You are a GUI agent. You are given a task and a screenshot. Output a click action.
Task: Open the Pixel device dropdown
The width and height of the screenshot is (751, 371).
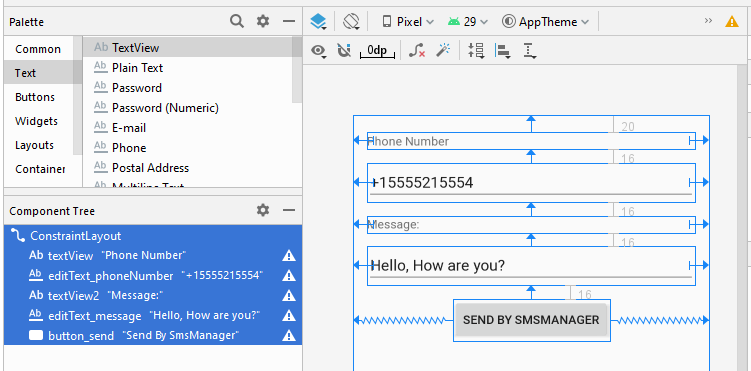tap(408, 22)
